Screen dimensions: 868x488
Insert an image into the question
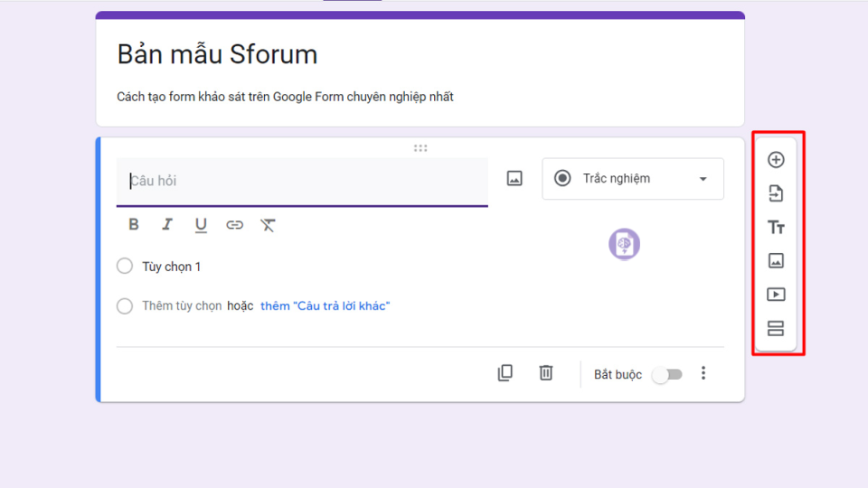point(514,179)
